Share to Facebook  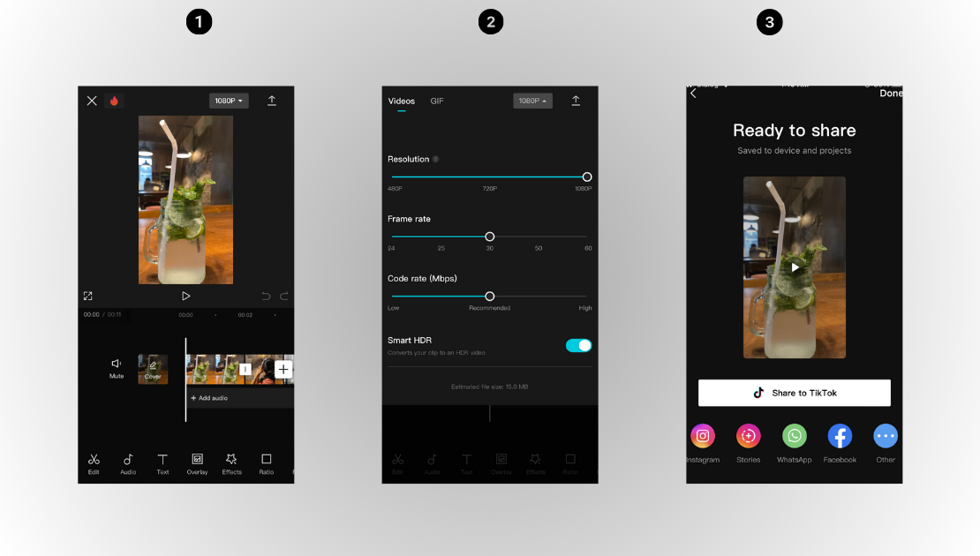pyautogui.click(x=840, y=436)
